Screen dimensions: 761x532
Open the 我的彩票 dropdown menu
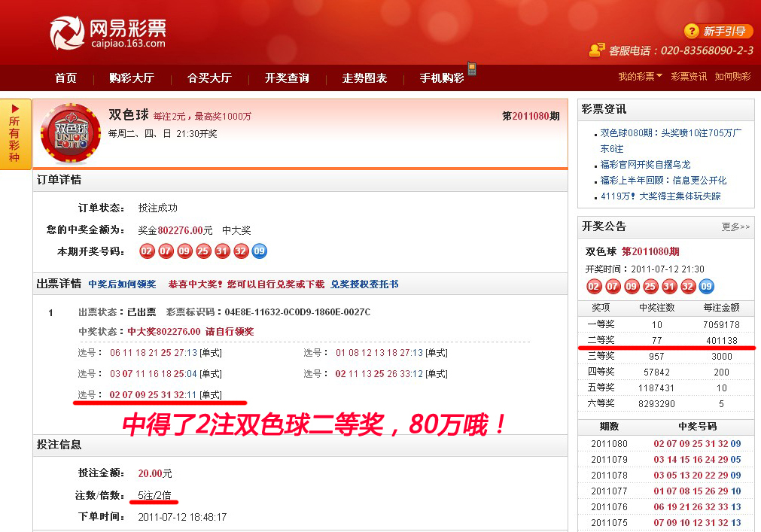click(640, 77)
